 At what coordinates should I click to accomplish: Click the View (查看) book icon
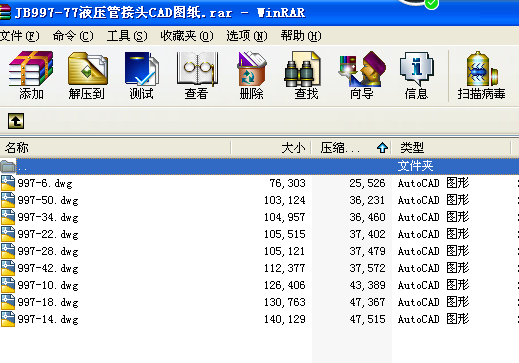pyautogui.click(x=197, y=69)
